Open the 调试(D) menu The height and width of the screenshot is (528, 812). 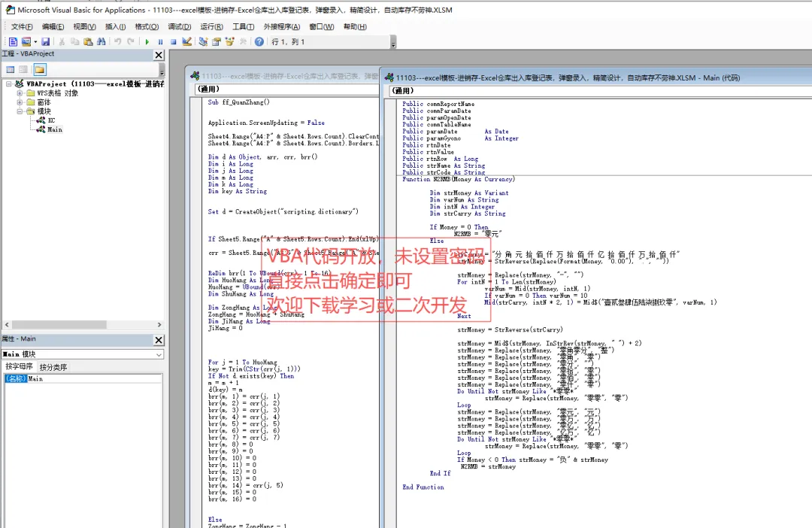coord(179,26)
